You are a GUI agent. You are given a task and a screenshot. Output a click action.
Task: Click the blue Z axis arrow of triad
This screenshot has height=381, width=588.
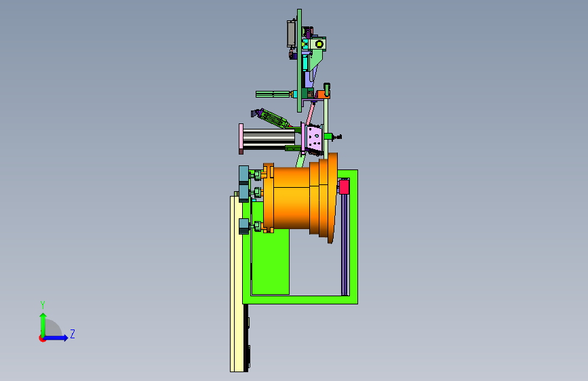[x=56, y=338]
